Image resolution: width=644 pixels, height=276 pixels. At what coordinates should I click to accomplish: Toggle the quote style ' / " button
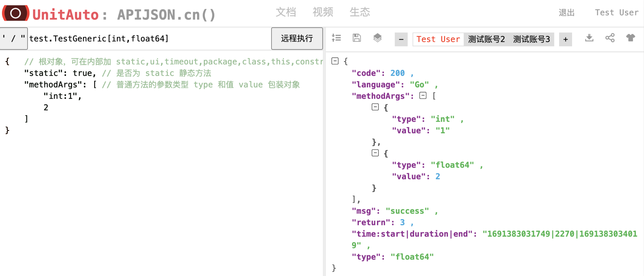point(14,38)
